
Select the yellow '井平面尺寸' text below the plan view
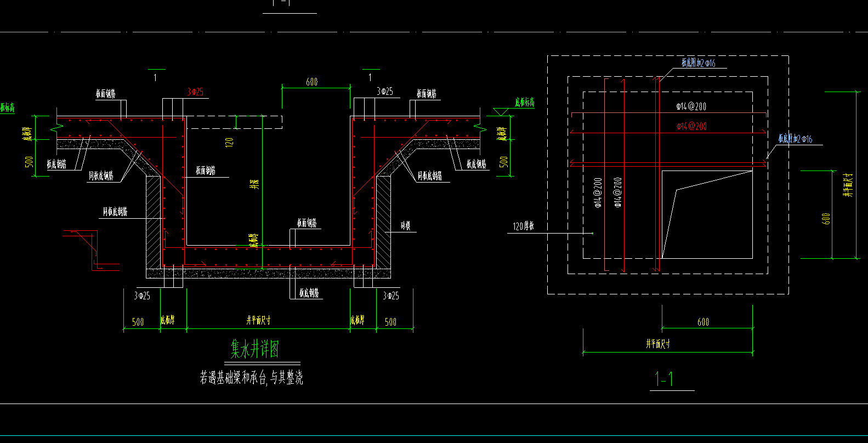pyautogui.click(x=658, y=344)
